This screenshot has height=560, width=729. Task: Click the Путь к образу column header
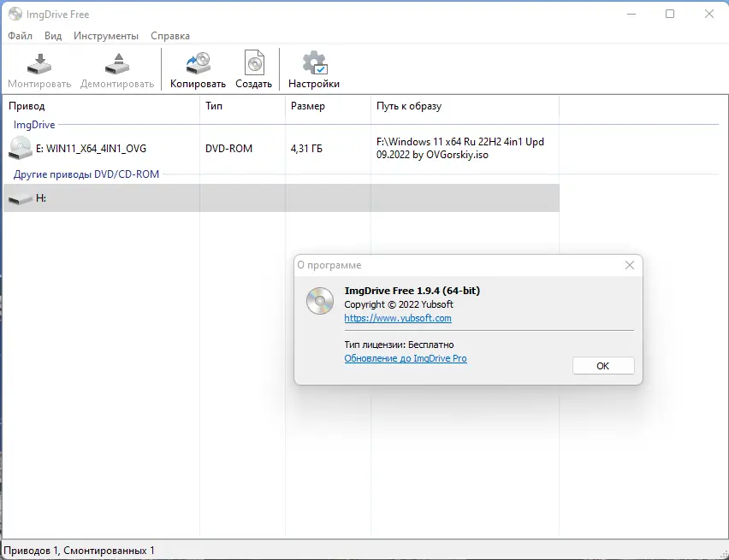coord(465,106)
